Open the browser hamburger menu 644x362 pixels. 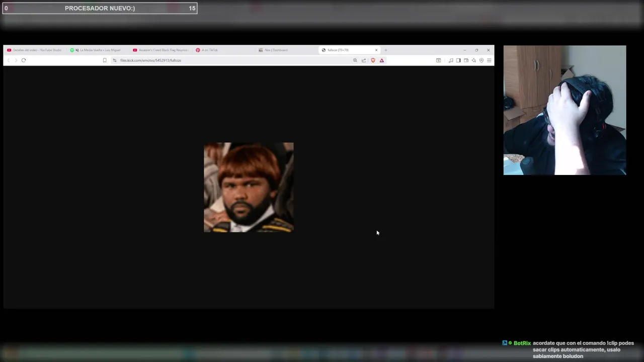[489, 60]
